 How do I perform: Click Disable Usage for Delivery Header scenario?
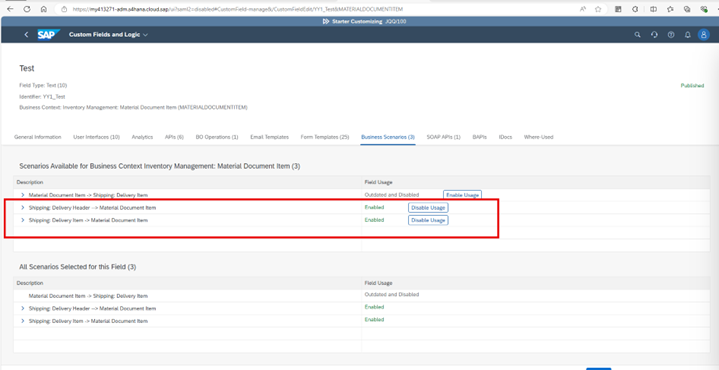click(428, 208)
